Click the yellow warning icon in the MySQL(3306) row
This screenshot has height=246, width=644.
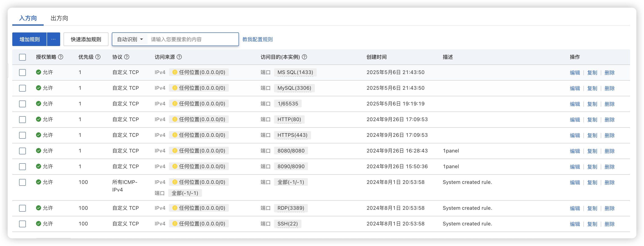coord(175,88)
